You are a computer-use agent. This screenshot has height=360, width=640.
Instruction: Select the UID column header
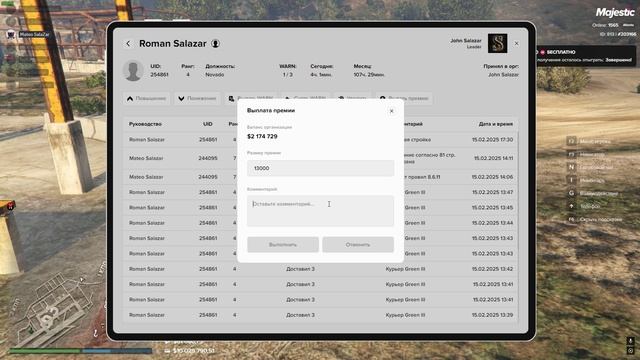(208, 124)
